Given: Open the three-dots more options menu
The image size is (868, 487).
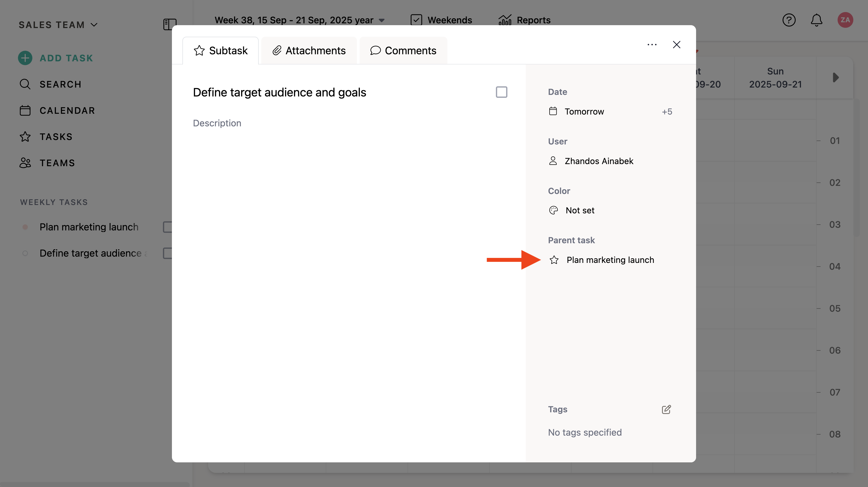Looking at the screenshot, I should pos(652,45).
